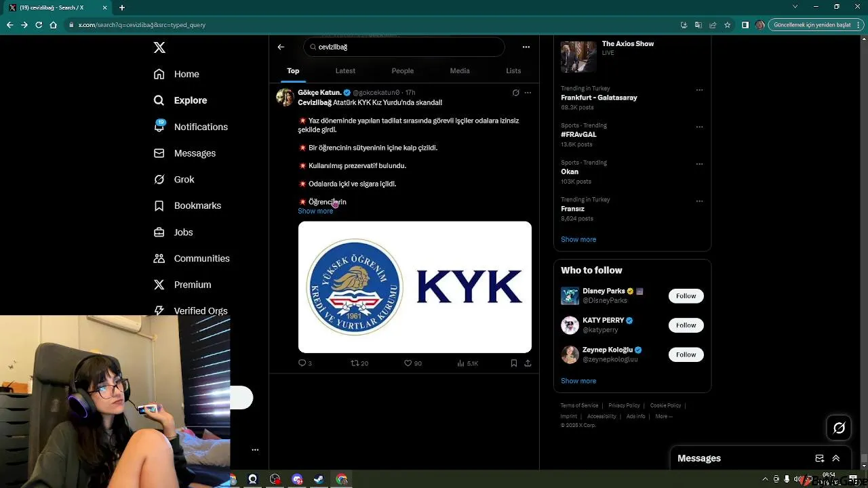This screenshot has height=488, width=868.
Task: Expand post with Show more
Action: [315, 211]
